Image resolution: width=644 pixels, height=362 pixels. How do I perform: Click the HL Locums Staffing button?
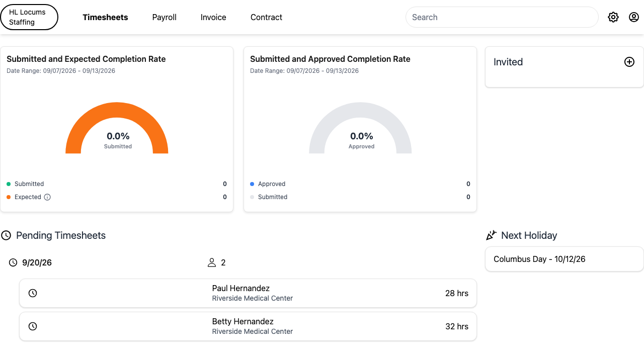[29, 17]
